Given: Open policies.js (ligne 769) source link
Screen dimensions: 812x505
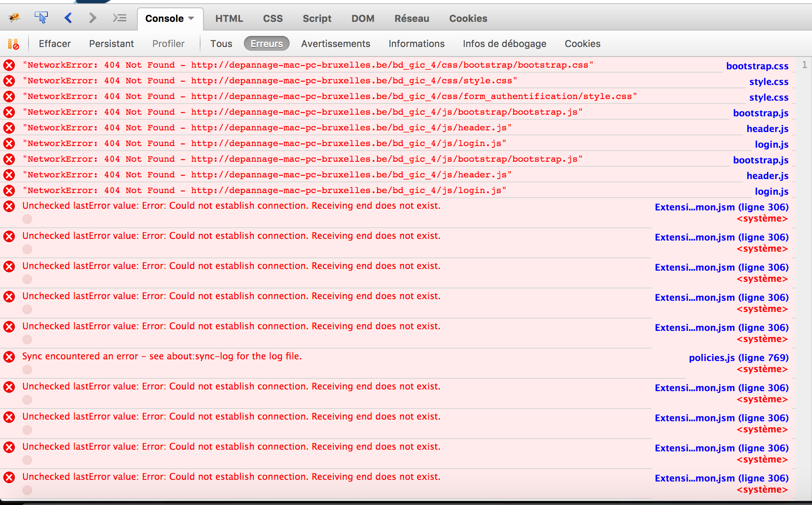Looking at the screenshot, I should click(x=739, y=358).
